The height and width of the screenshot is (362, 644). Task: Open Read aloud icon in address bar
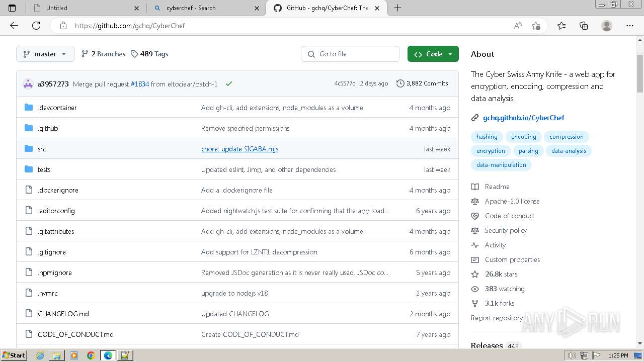[x=518, y=26]
